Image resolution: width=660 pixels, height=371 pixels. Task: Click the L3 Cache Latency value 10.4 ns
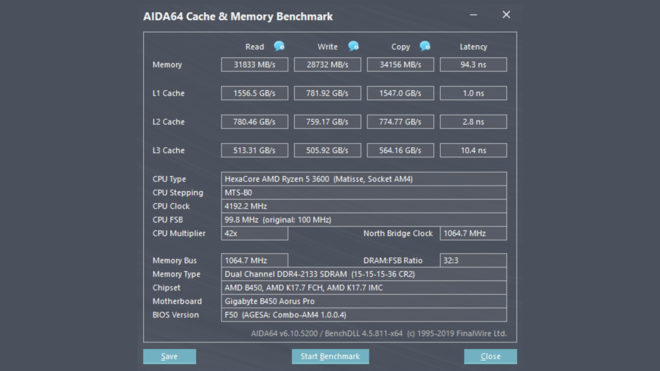coord(474,150)
